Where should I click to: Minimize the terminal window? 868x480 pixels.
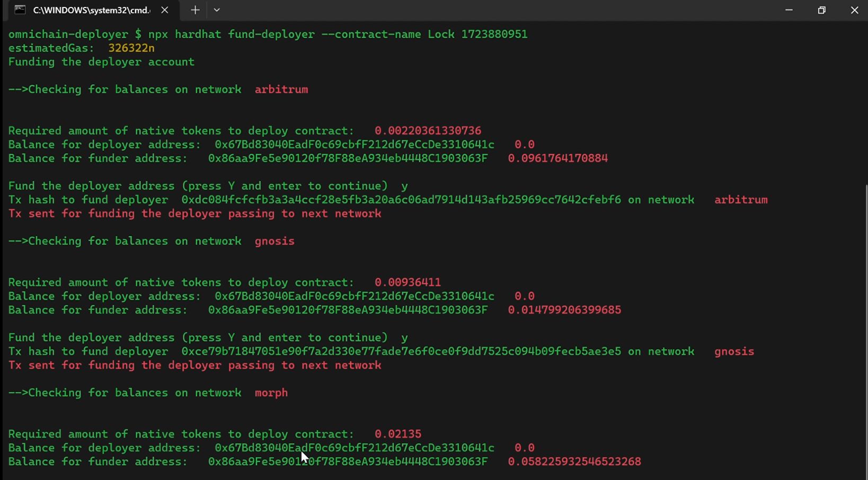click(x=789, y=10)
